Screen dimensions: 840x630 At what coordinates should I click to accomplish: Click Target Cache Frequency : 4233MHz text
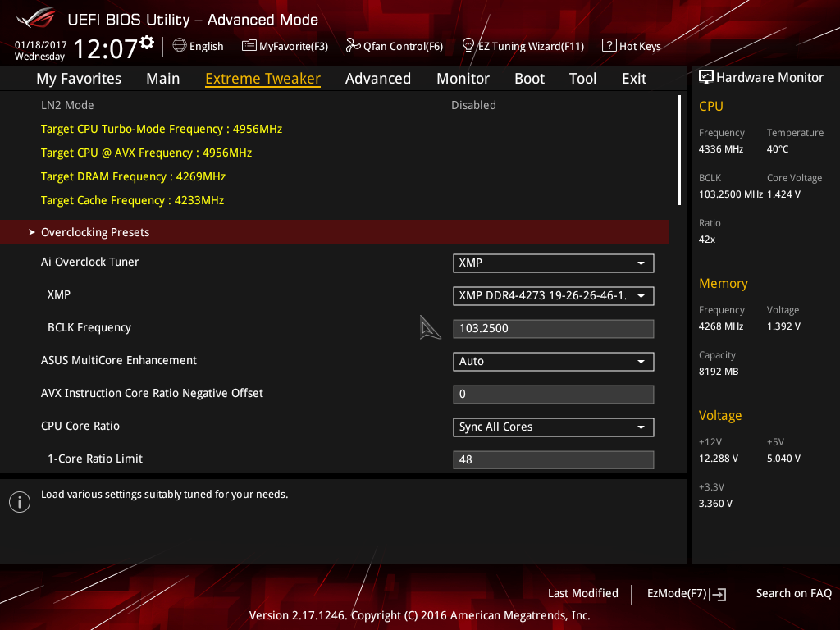click(132, 200)
